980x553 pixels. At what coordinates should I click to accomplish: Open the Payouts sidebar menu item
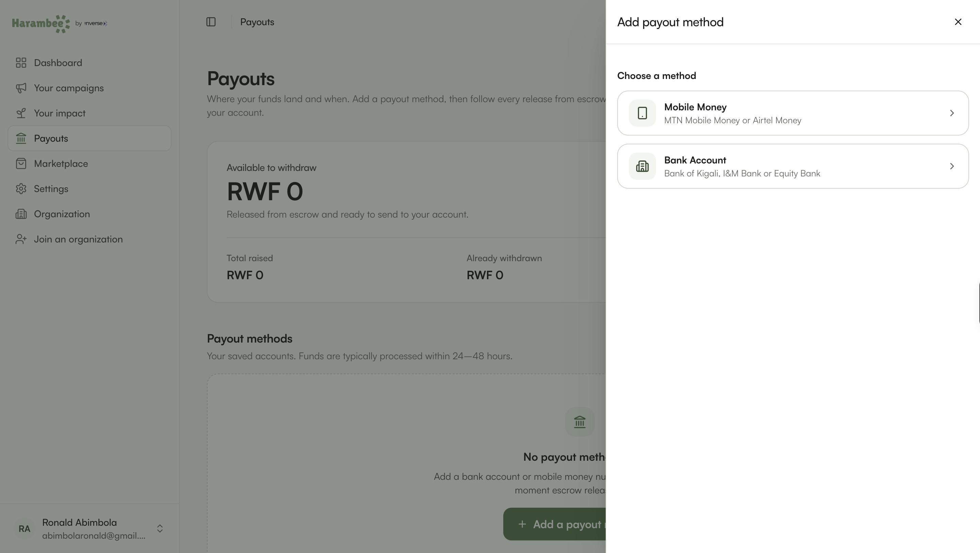(89, 139)
